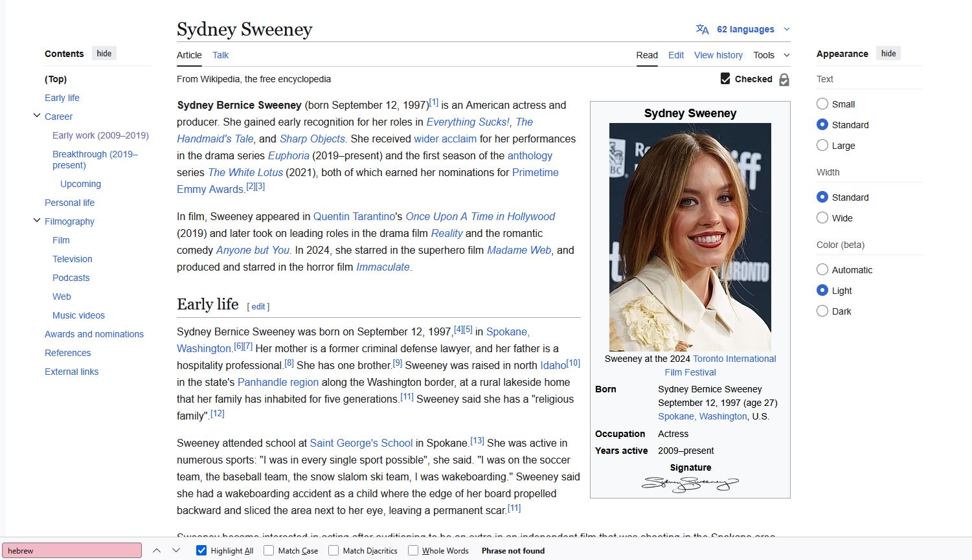
Task: Select Light color mode
Action: click(822, 290)
